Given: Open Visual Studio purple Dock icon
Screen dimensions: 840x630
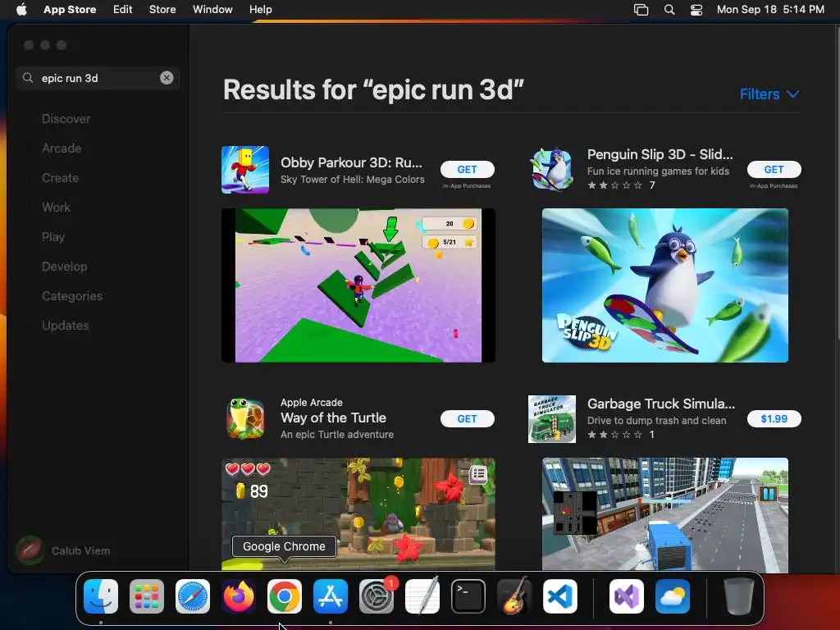Looking at the screenshot, I should [x=627, y=596].
